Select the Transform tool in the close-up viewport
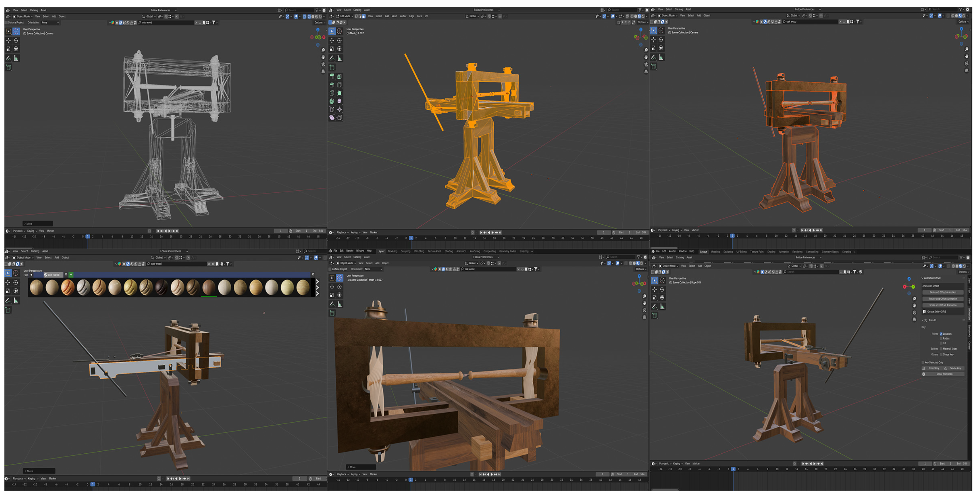 click(339, 295)
